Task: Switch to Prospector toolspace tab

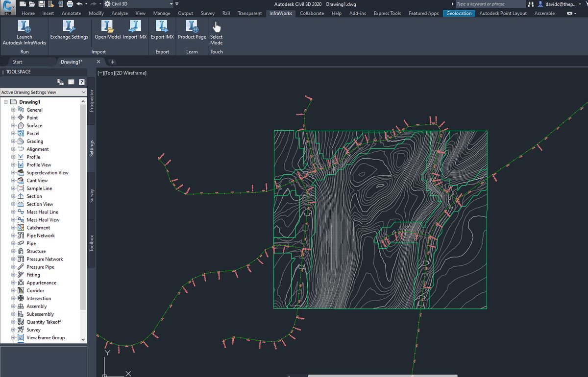Action: [92, 100]
